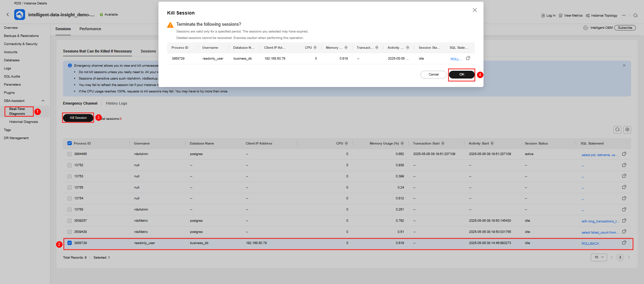Sort sessions by Activity Start column
The image size is (644, 284).
[x=492, y=144]
